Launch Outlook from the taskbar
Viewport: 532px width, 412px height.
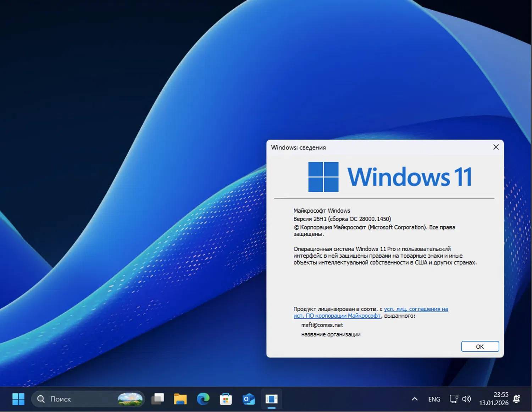[249, 399]
